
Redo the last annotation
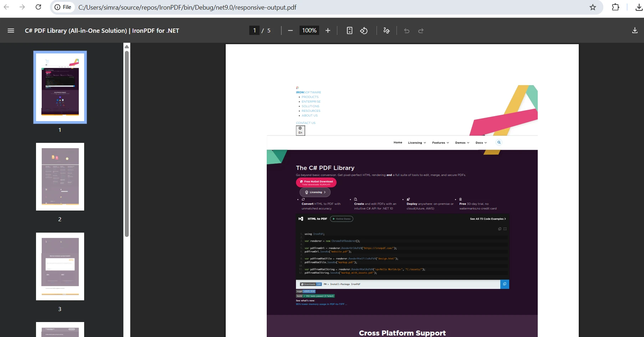pos(421,31)
